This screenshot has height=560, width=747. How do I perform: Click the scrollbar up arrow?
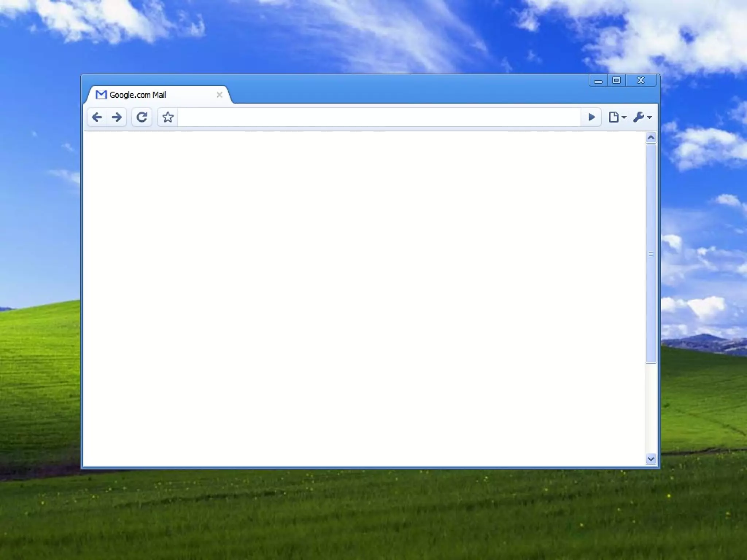(651, 138)
